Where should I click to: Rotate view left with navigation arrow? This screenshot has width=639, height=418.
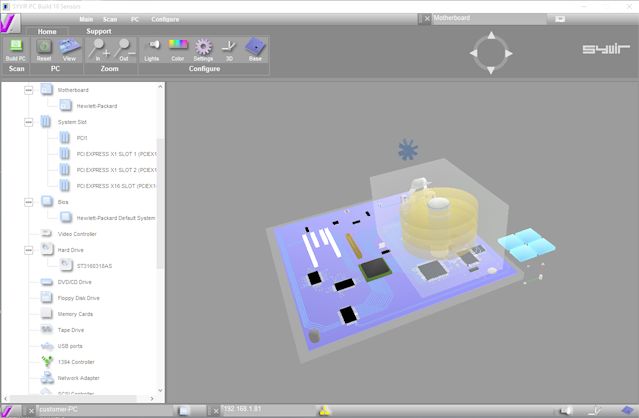(x=473, y=53)
